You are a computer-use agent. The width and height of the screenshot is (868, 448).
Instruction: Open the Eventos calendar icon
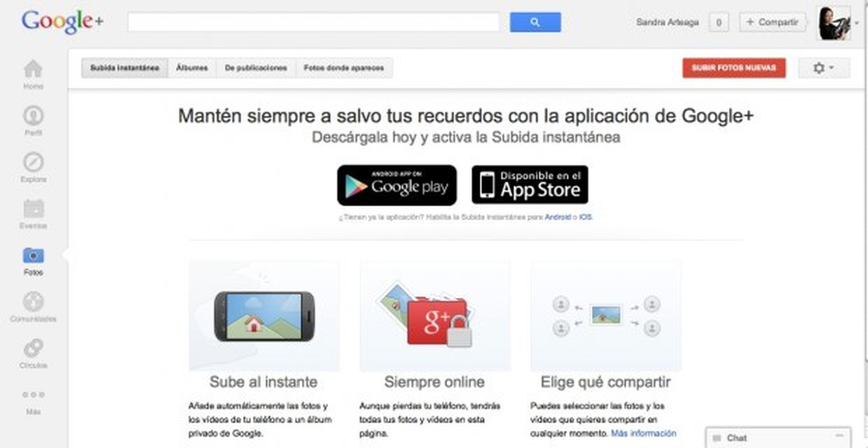pyautogui.click(x=33, y=208)
